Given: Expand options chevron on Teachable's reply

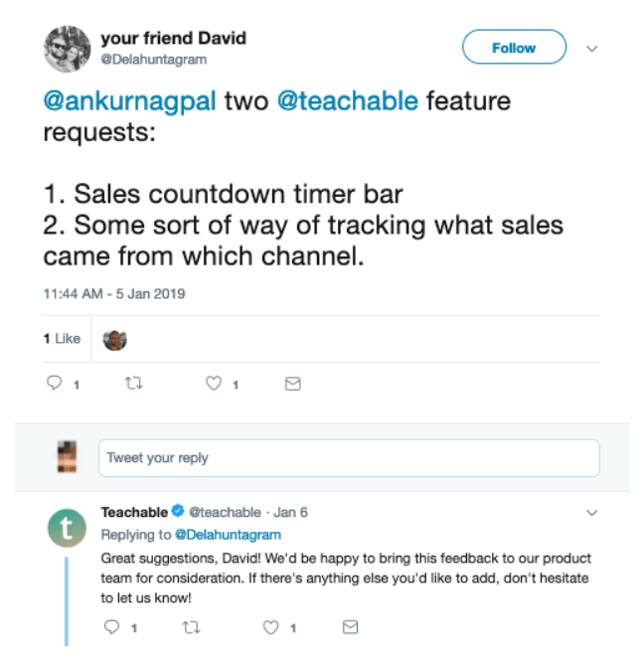Looking at the screenshot, I should (x=592, y=513).
